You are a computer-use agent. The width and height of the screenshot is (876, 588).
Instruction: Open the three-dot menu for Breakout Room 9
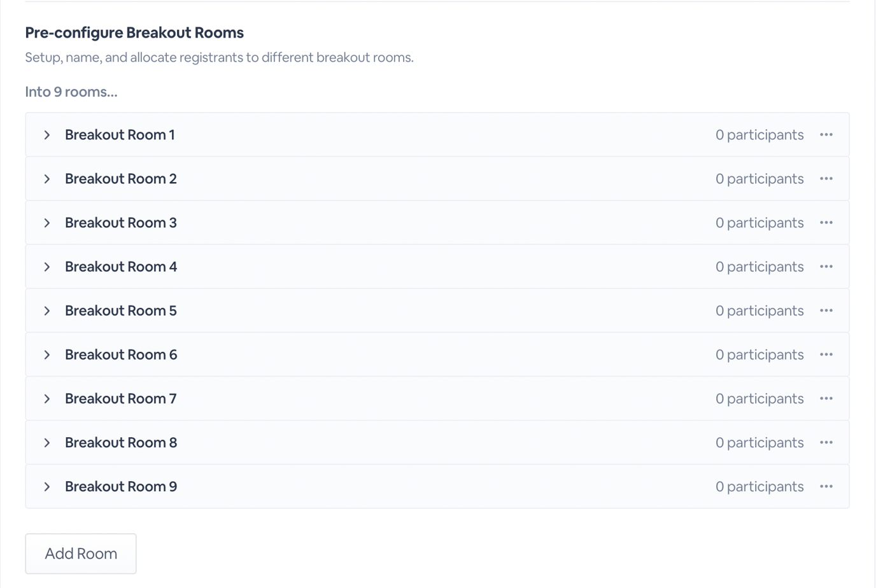tap(826, 486)
